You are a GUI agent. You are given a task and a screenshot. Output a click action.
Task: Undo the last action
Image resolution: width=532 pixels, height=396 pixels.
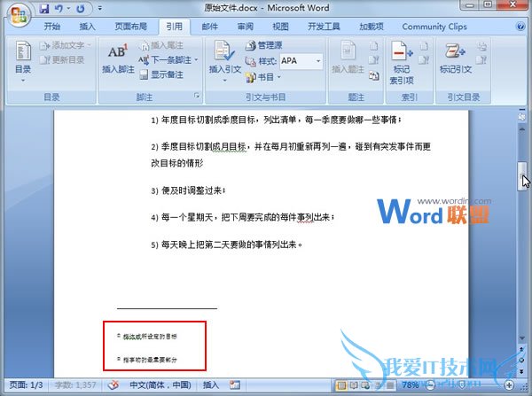[x=59, y=9]
